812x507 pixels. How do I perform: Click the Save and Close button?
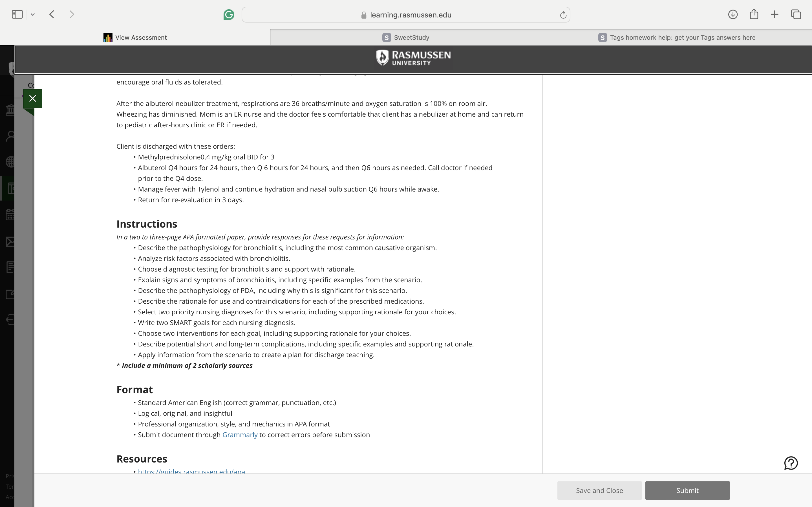point(599,491)
